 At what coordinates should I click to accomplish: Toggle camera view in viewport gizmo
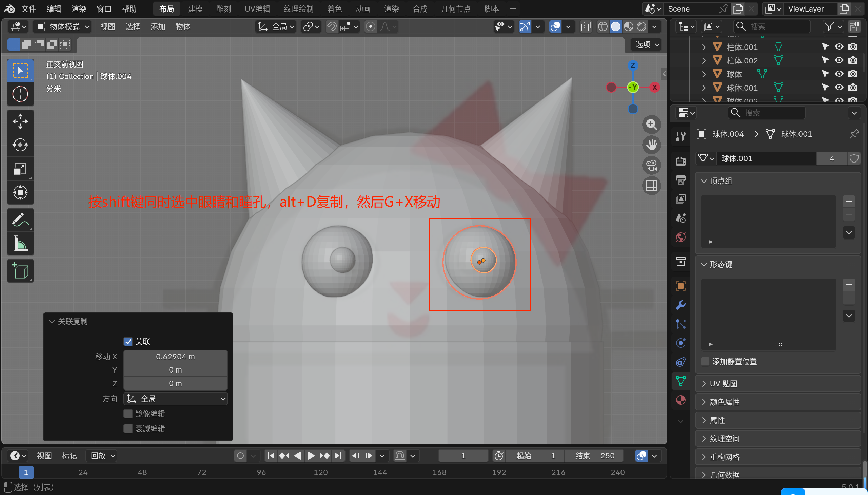coord(651,166)
